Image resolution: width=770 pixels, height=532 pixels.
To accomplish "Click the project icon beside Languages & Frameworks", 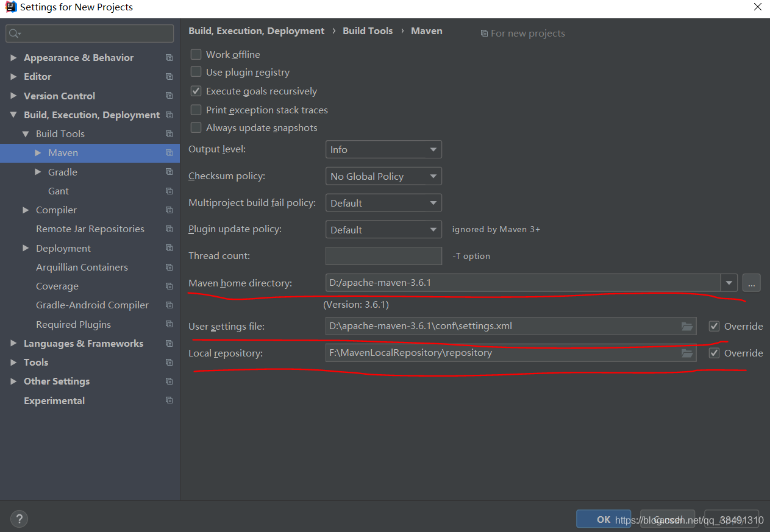I will pyautogui.click(x=169, y=344).
